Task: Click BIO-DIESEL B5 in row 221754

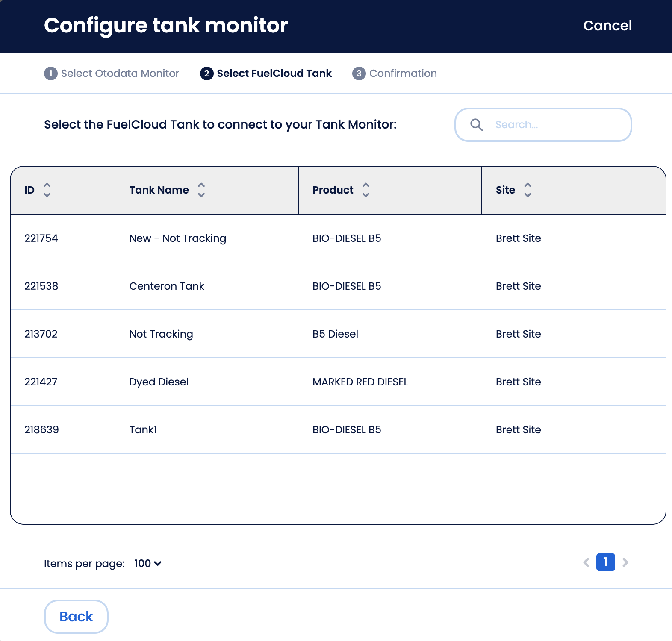Action: pyautogui.click(x=347, y=238)
